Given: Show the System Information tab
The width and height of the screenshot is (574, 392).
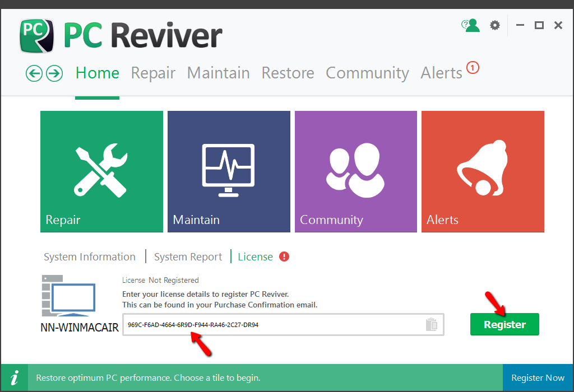Looking at the screenshot, I should click(x=90, y=257).
